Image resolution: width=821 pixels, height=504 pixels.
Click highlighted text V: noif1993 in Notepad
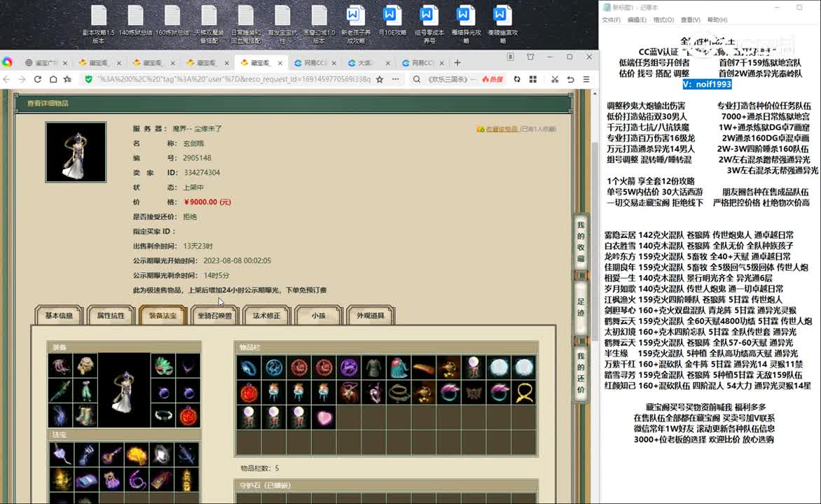pos(707,84)
